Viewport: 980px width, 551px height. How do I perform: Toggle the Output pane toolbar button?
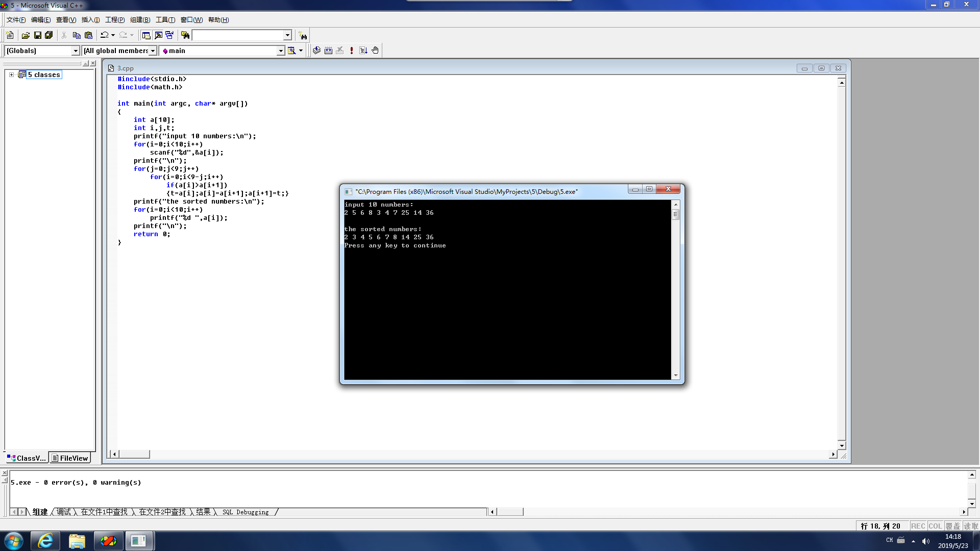[x=158, y=35]
